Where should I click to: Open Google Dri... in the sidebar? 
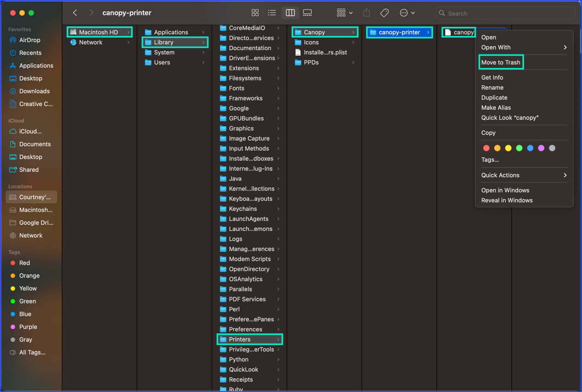point(36,222)
